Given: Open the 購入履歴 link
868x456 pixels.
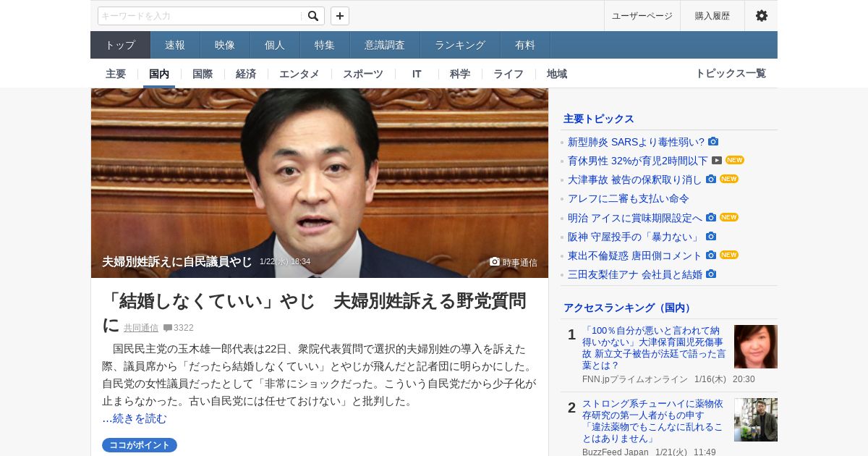Looking at the screenshot, I should 712,16.
